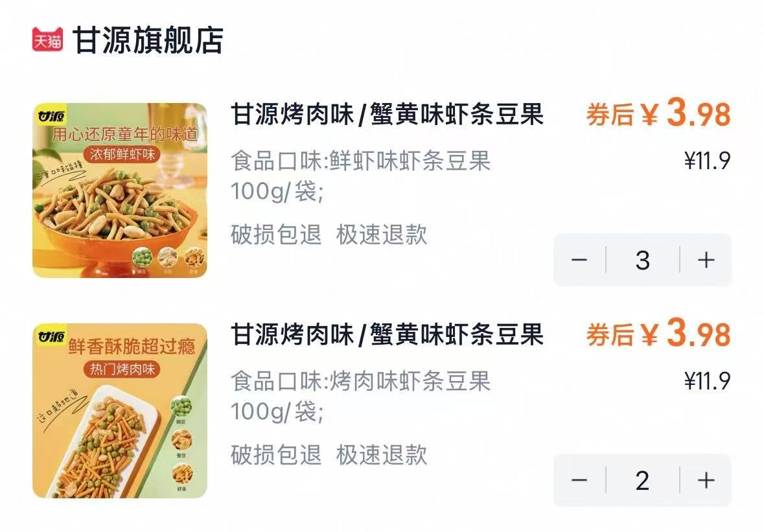764x532 pixels.
Task: Open the 甘源旗舰店 store page
Action: [x=146, y=39]
